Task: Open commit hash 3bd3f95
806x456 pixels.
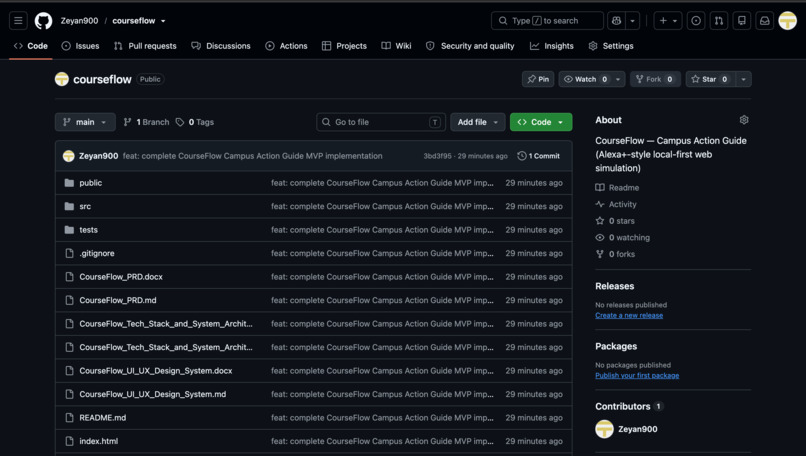Action: point(437,156)
